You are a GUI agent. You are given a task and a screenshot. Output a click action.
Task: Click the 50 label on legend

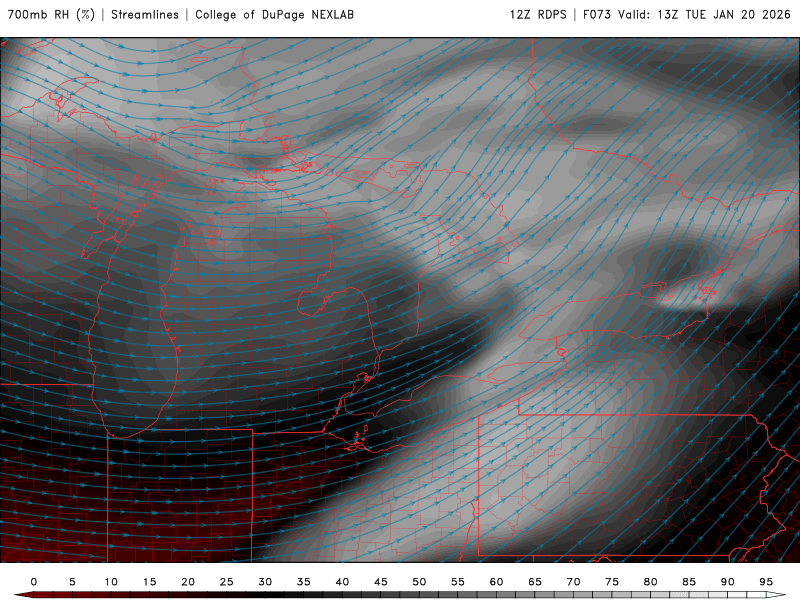pos(419,582)
